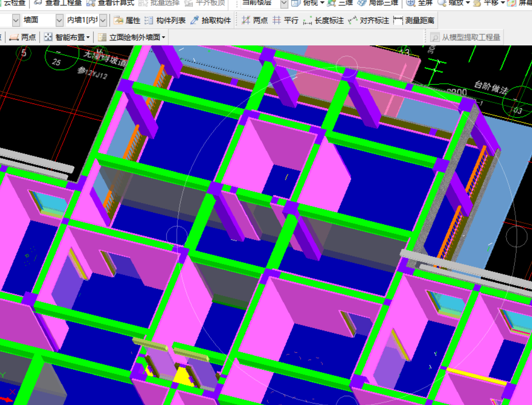Open 查看工程量 quantity view
Screen dimensions: 532x405
(x=58, y=3)
